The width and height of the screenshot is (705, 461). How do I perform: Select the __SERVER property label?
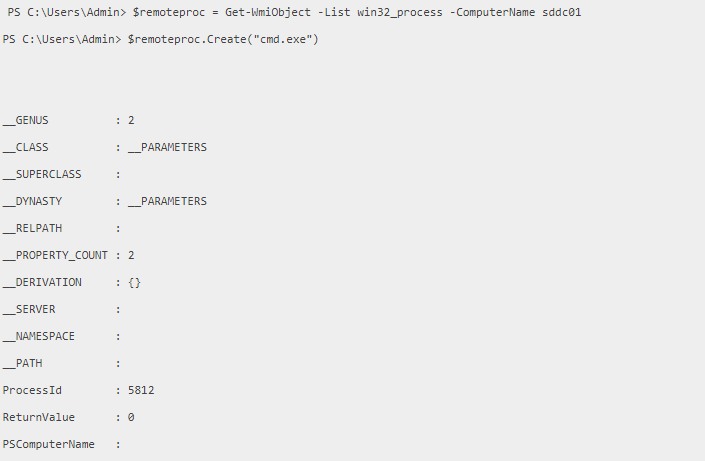pos(29,309)
